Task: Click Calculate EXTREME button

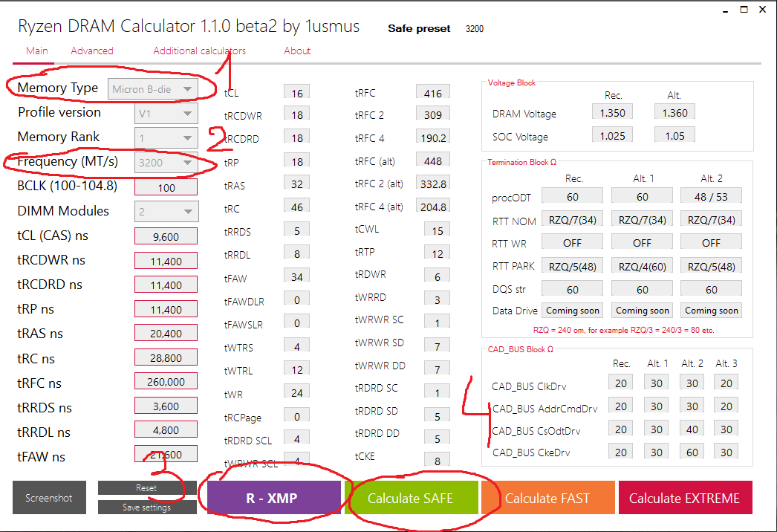Action: (685, 497)
